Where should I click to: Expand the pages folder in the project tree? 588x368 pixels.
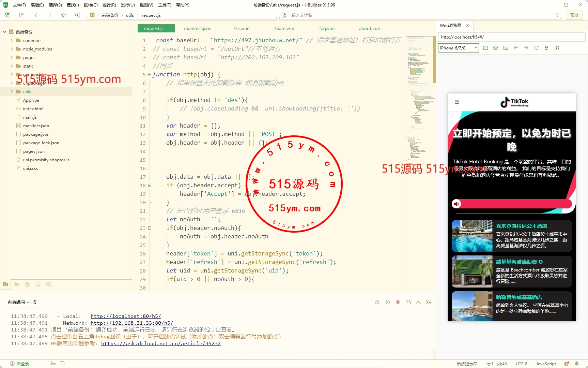click(12, 57)
